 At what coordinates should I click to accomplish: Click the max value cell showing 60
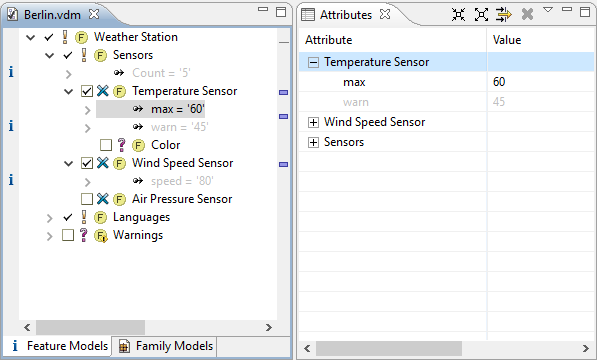(x=540, y=82)
